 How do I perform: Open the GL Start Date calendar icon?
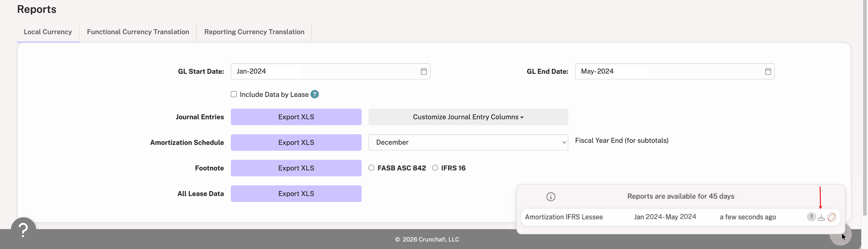tap(424, 71)
